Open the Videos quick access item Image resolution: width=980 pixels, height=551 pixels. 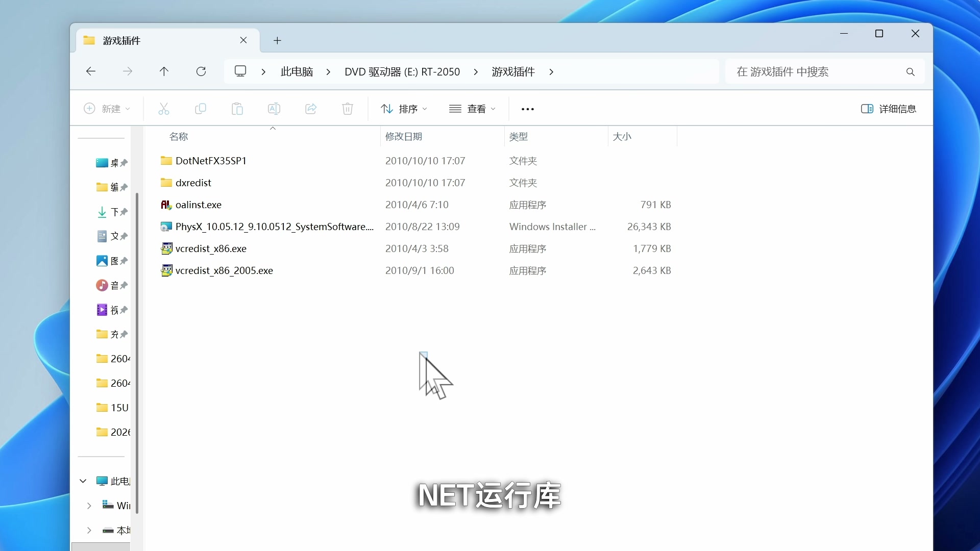tap(111, 310)
